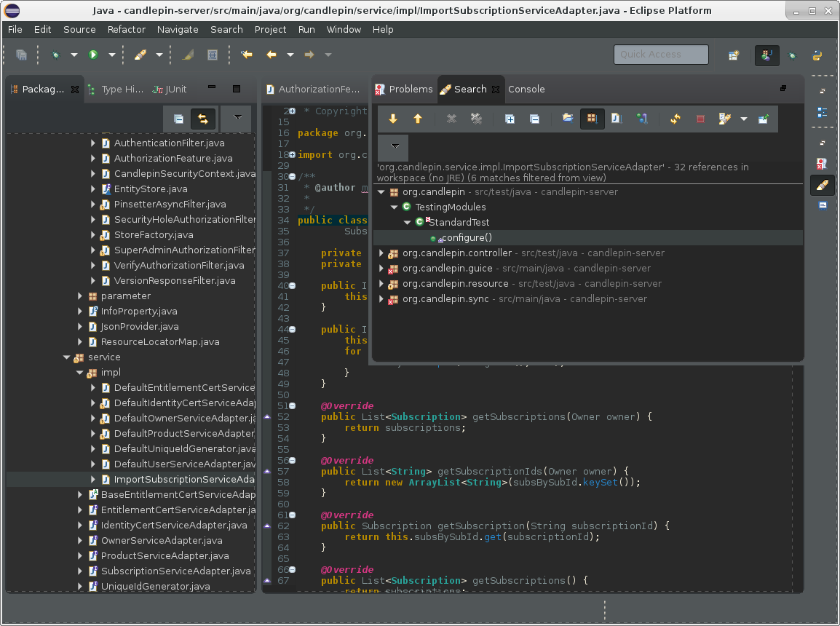Open Debug configurations dropdown arrow

pos(74,55)
